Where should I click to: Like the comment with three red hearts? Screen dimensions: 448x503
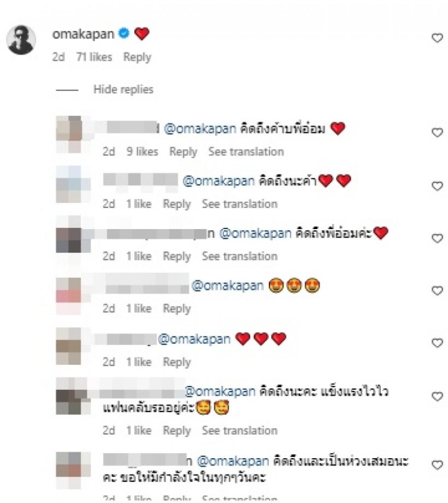(x=437, y=343)
